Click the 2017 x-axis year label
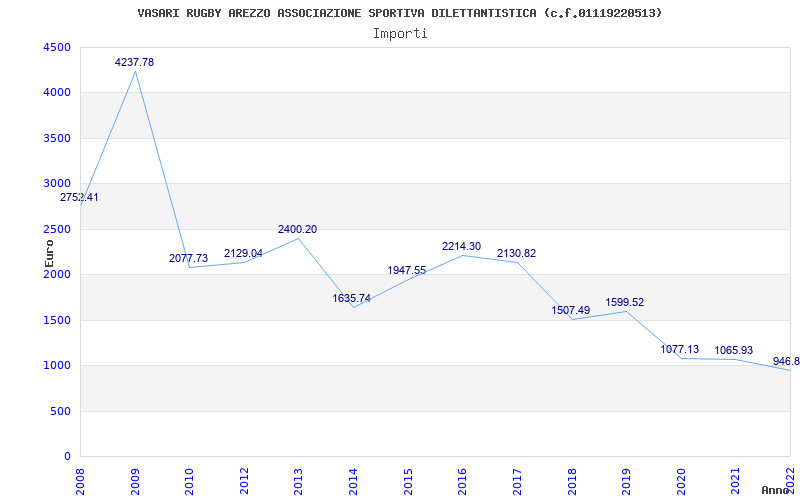The height and width of the screenshot is (500, 800). [x=517, y=480]
